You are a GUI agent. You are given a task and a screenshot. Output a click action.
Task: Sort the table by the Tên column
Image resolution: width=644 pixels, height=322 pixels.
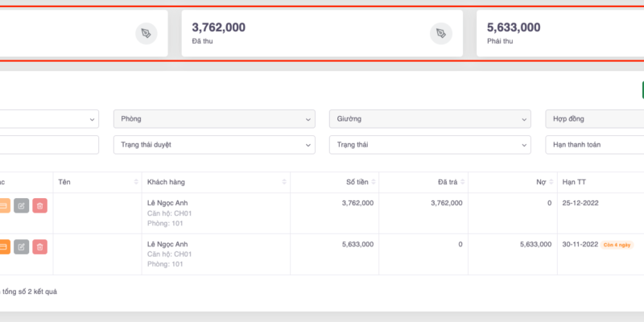[132, 183]
